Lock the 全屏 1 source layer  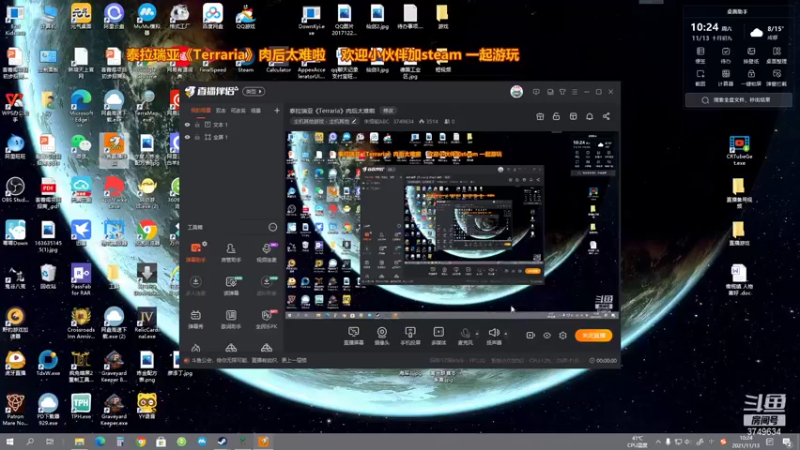point(197,137)
